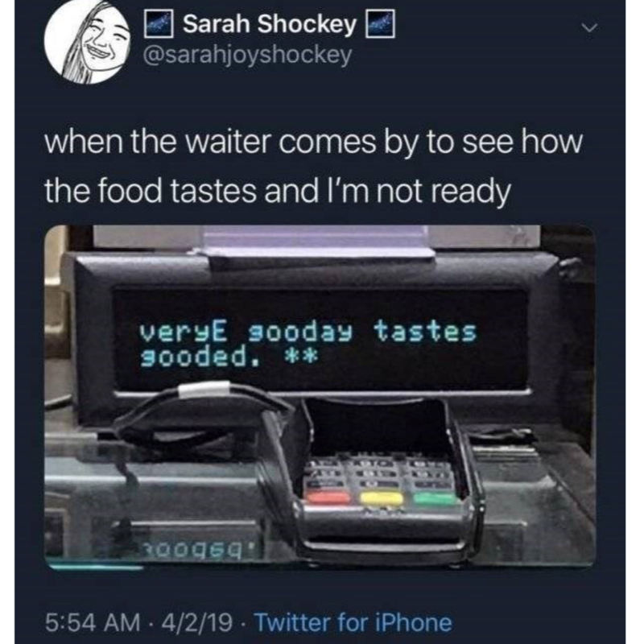Click the second line of tweet text

tap(278, 192)
